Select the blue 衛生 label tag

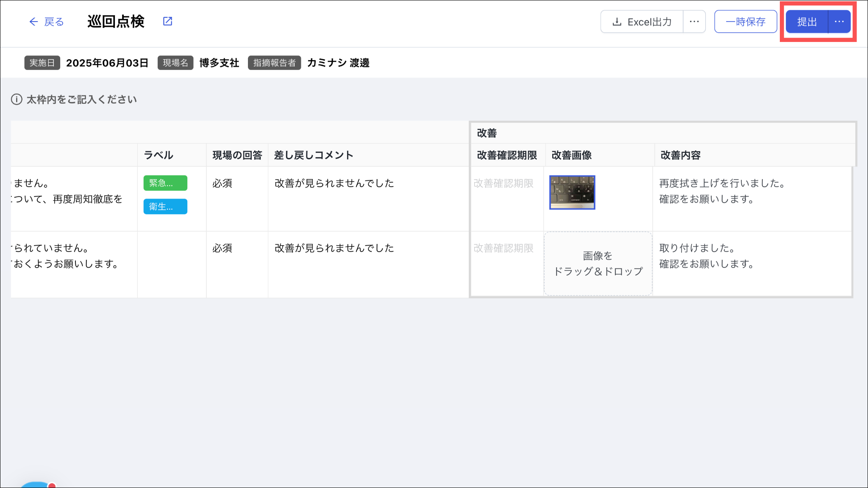(165, 207)
